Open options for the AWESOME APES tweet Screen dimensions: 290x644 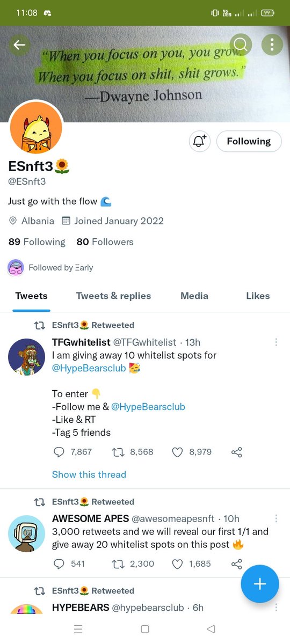(x=276, y=518)
